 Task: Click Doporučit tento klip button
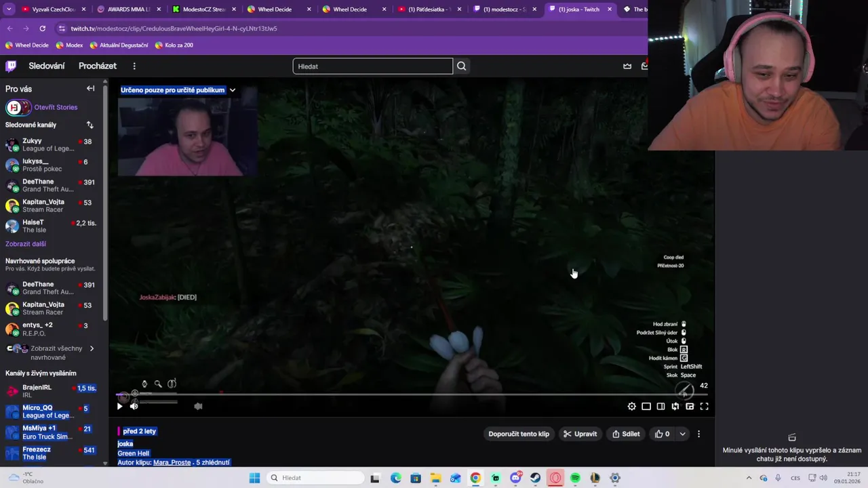pos(519,434)
